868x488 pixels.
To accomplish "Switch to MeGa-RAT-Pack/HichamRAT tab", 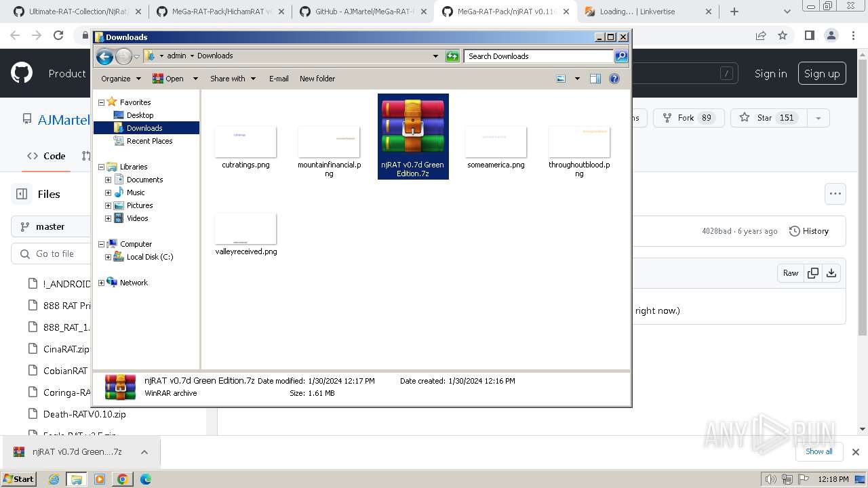I will tap(219, 12).
